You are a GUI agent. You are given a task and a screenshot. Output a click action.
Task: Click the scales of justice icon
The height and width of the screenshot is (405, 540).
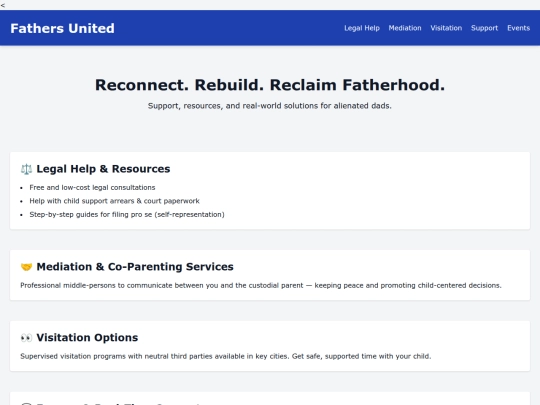tap(26, 169)
